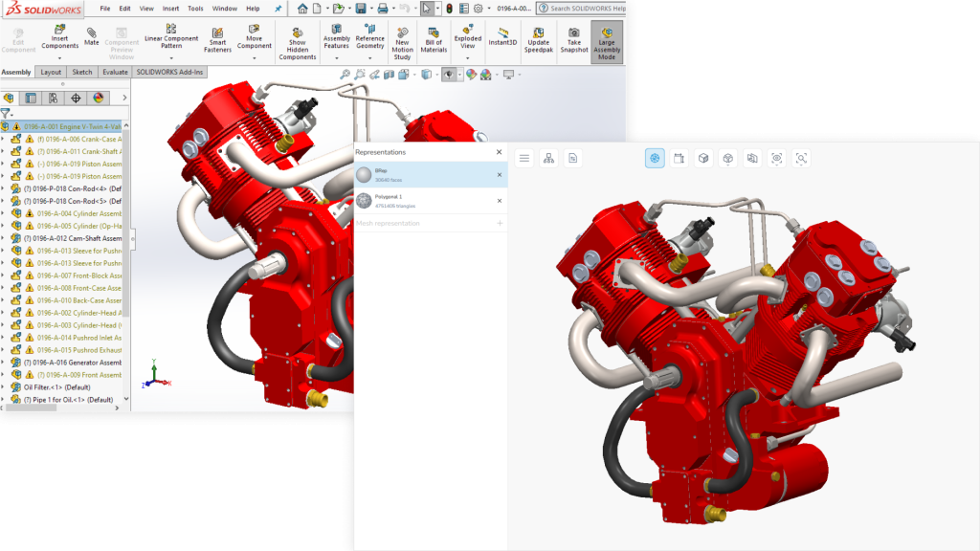Click the Search SOLIDWORKS Help field
This screenshot has width=980, height=551.
pyautogui.click(x=583, y=8)
